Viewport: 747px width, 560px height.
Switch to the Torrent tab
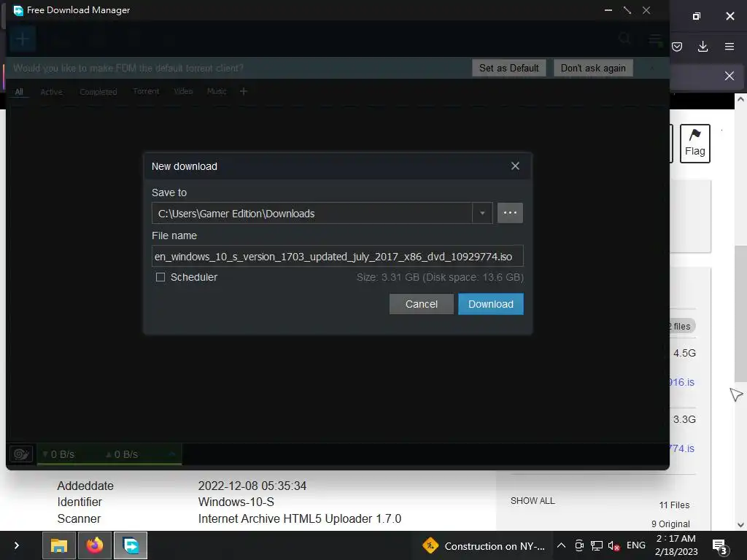(146, 91)
